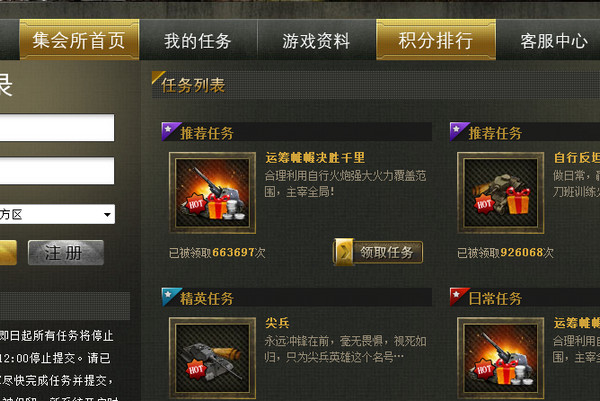Open the 尖兵 task title link
Viewport: 600px width, 401px height.
277,323
